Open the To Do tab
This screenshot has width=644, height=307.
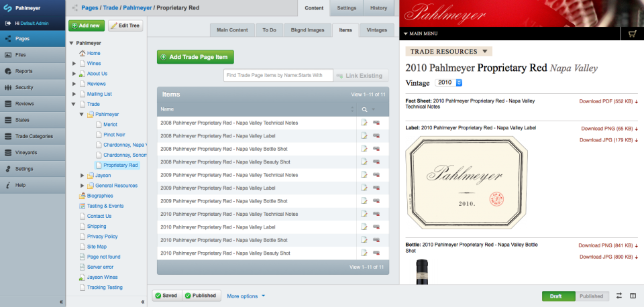[269, 30]
